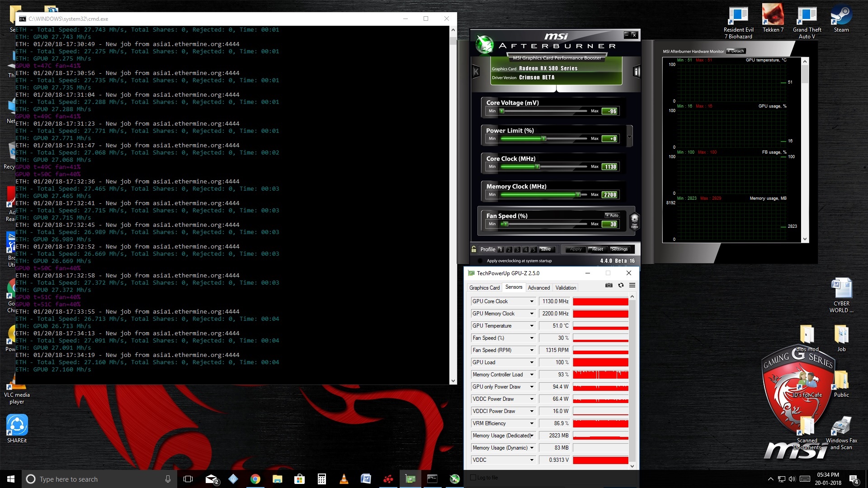The image size is (868, 488).
Task: Toggle Apply overclocking at system startup
Action: pos(480,261)
